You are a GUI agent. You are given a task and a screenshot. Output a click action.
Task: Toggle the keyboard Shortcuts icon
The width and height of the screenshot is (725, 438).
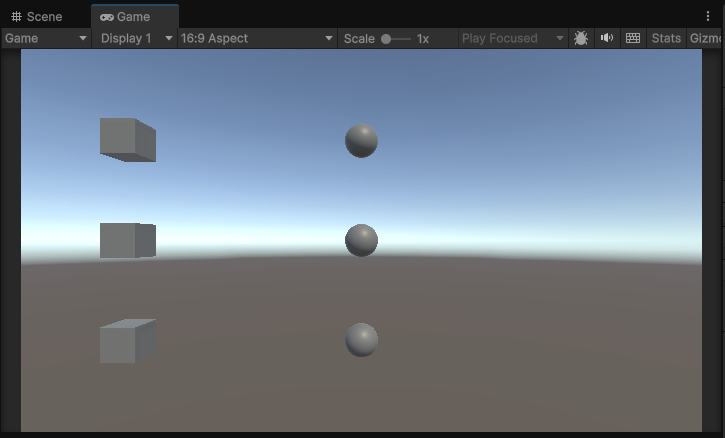pos(633,38)
